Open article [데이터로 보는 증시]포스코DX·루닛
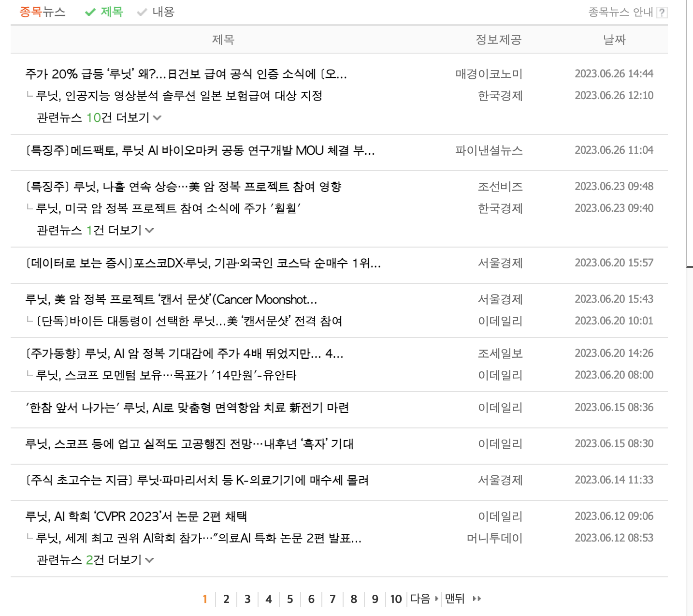 (x=203, y=263)
